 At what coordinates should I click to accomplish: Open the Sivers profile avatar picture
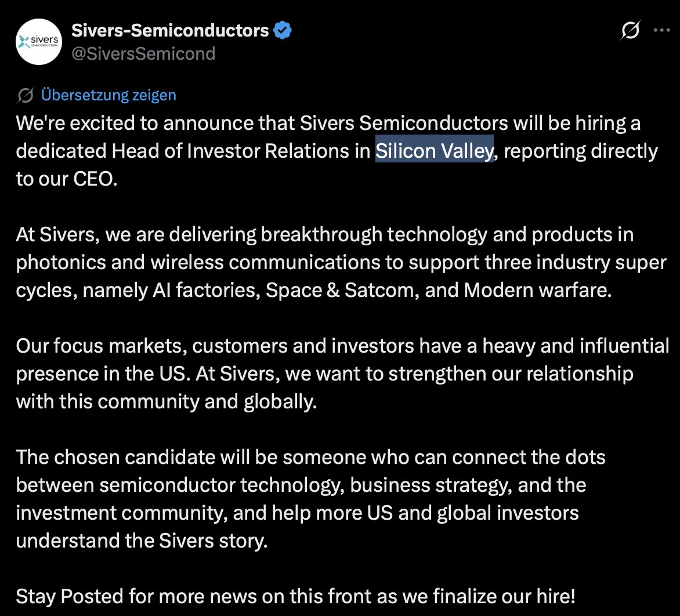39,42
